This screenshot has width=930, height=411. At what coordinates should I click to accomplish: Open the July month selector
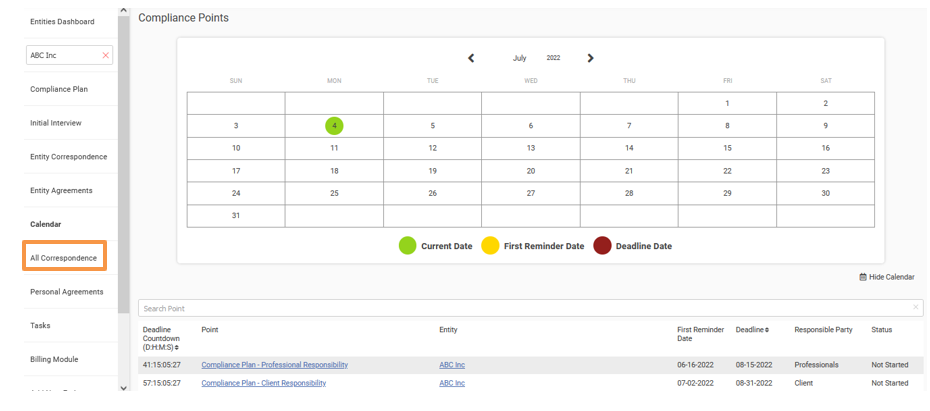[519, 58]
